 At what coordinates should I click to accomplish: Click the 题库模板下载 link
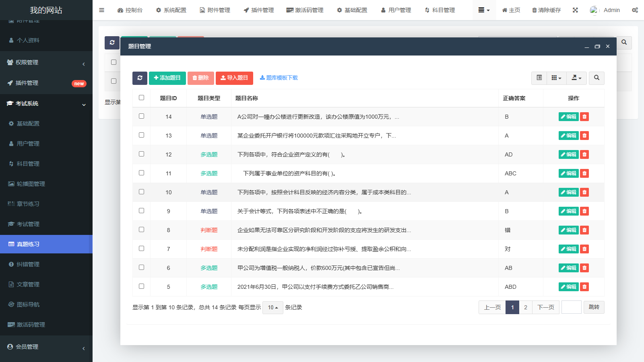pos(279,78)
